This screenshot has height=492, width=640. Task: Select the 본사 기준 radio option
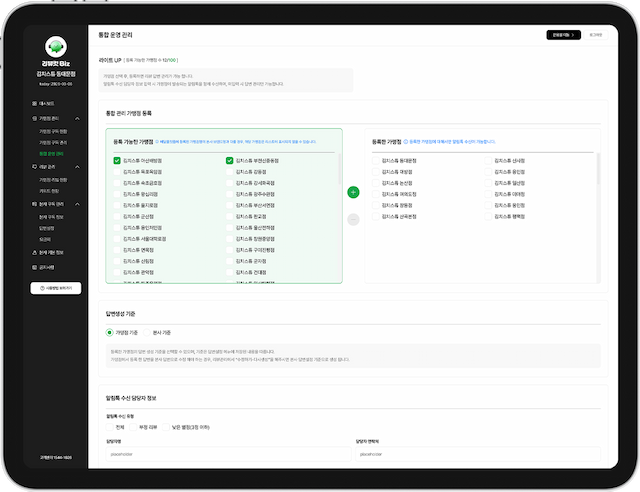pos(147,332)
